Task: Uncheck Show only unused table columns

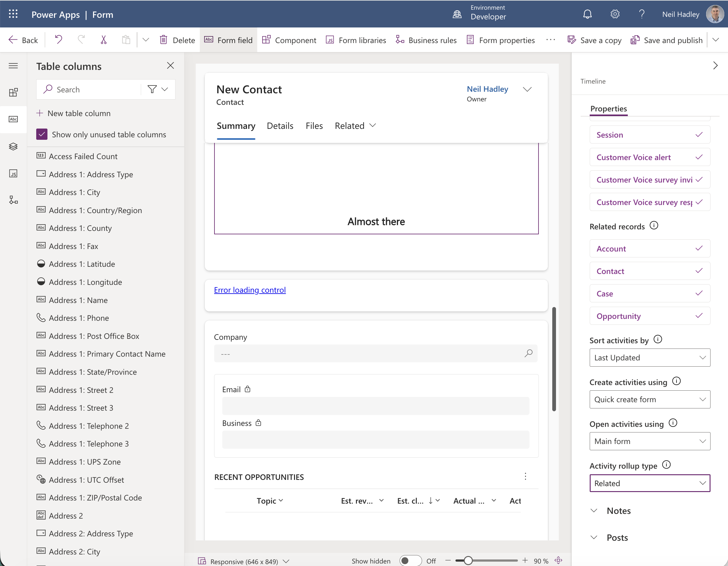Action: pos(42,134)
